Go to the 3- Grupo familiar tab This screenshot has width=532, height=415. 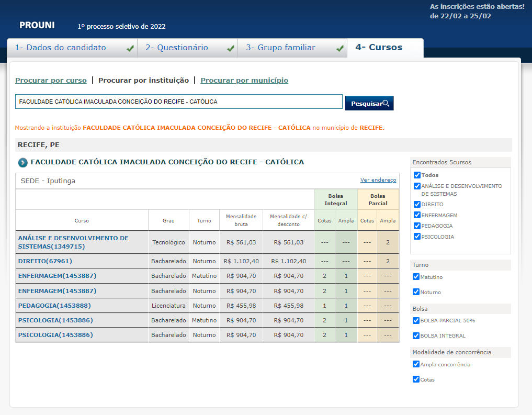(x=292, y=48)
